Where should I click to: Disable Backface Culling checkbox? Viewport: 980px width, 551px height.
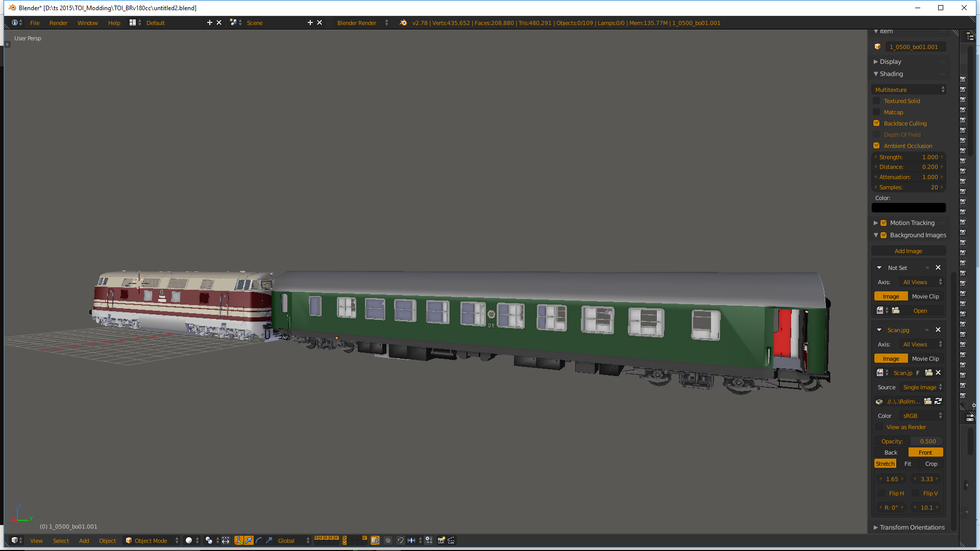(877, 123)
